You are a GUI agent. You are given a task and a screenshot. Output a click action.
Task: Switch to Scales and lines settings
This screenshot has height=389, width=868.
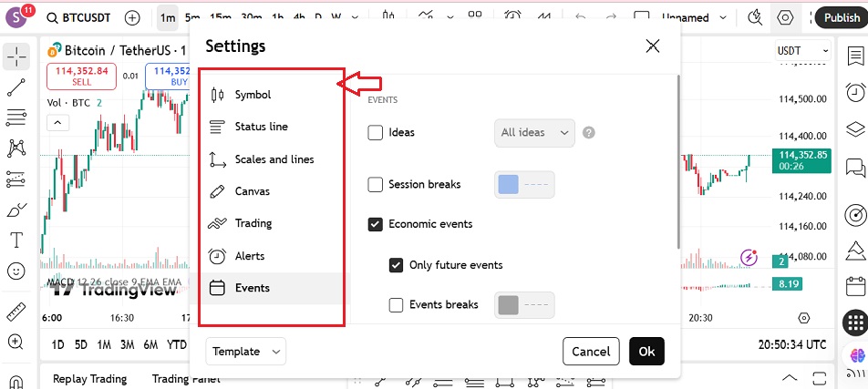274,159
